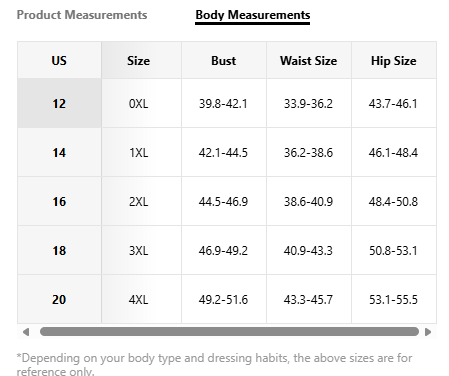Image resolution: width=449 pixels, height=376 pixels.
Task: Select the US size 14 cell
Action: pos(59,152)
